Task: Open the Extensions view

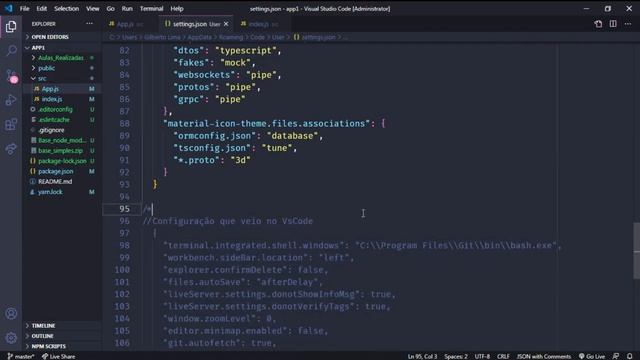Action: point(11,124)
